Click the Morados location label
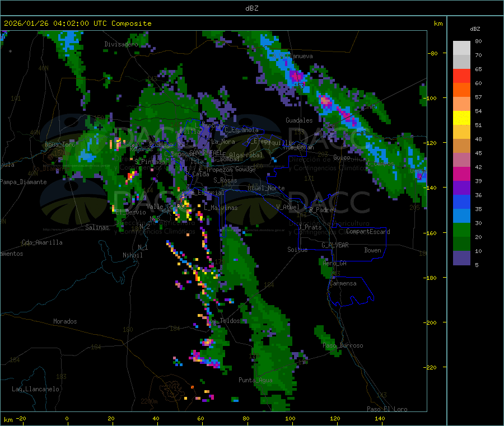This screenshot has width=504, height=426. coord(65,321)
